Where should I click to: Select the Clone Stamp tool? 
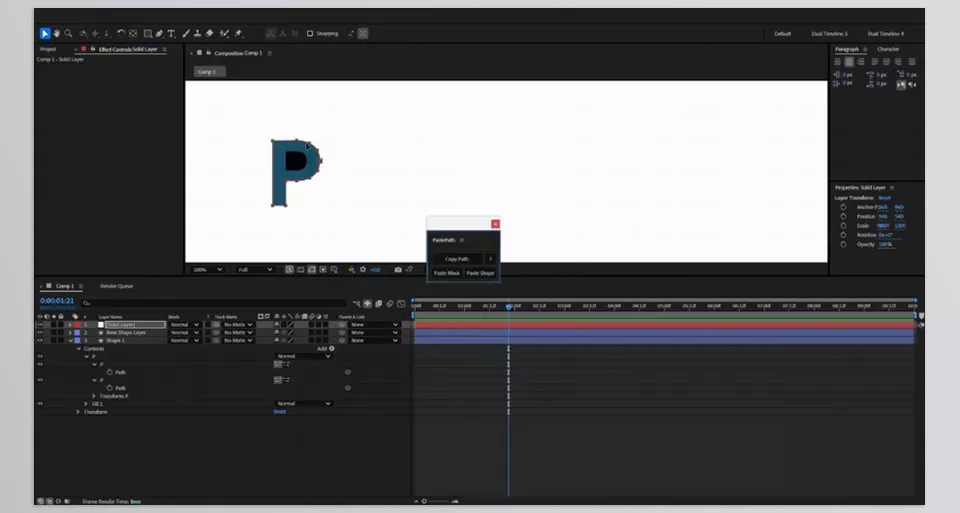(197, 34)
